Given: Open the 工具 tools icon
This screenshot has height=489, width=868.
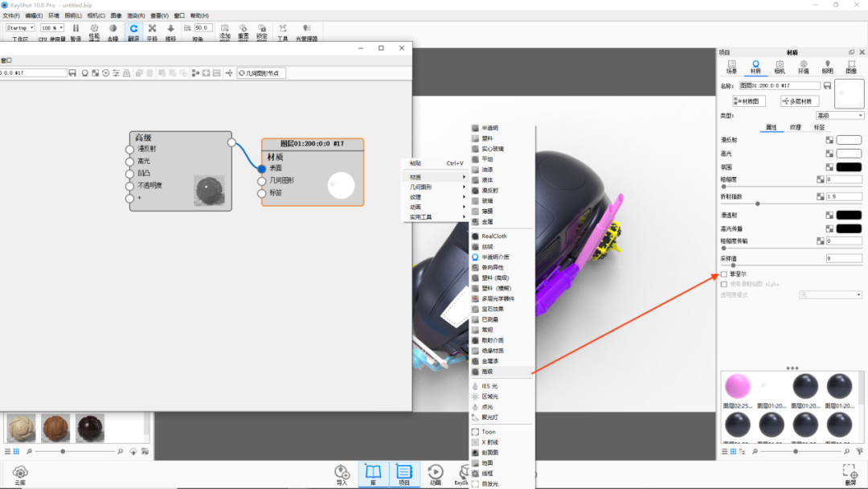Looking at the screenshot, I should (x=283, y=28).
